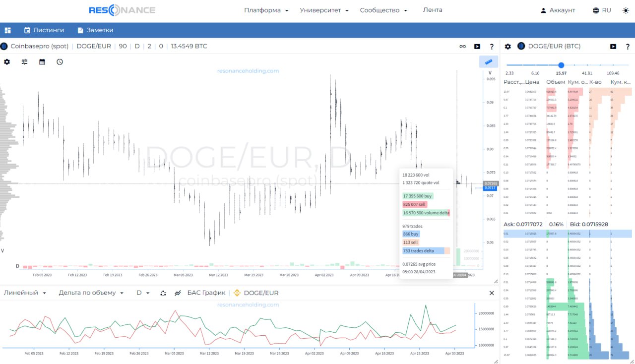
Task: Select highlighted bid row 0.0715928
Action: click(568, 234)
